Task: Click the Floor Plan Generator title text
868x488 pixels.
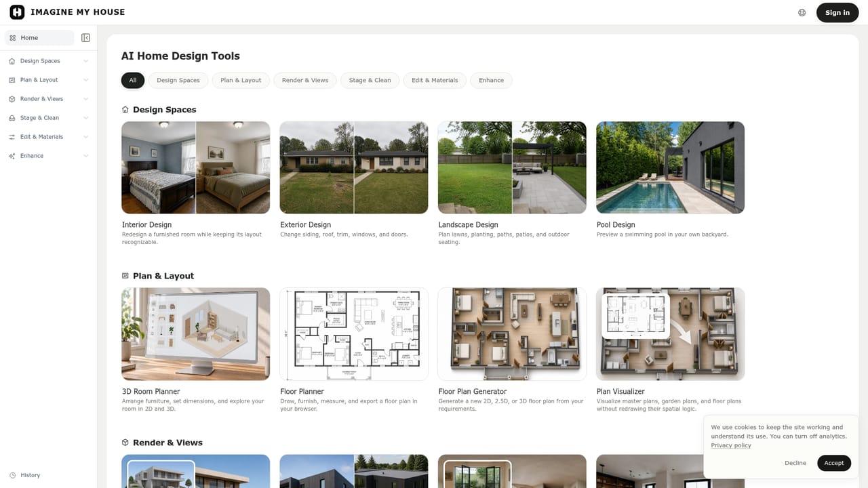Action: (473, 392)
